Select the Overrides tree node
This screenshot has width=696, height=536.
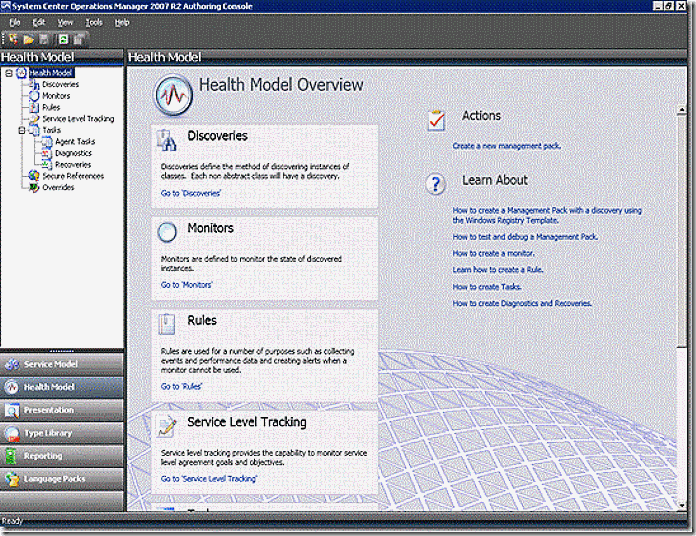click(x=58, y=187)
